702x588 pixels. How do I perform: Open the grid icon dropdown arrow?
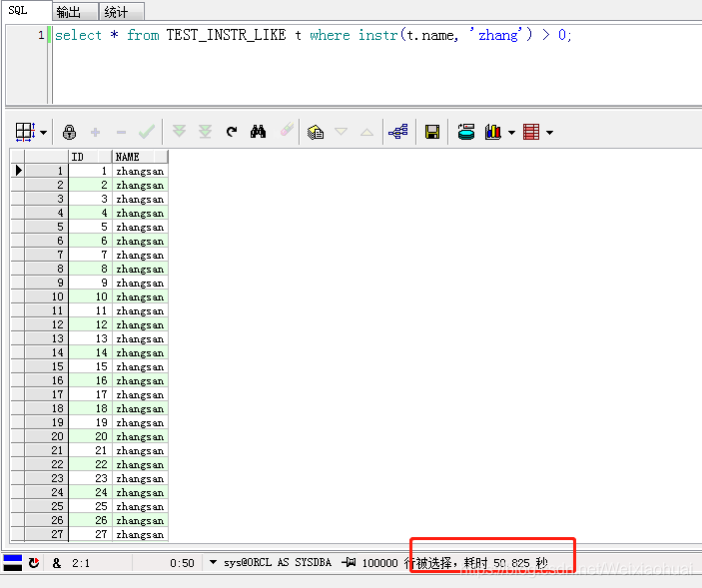43,133
